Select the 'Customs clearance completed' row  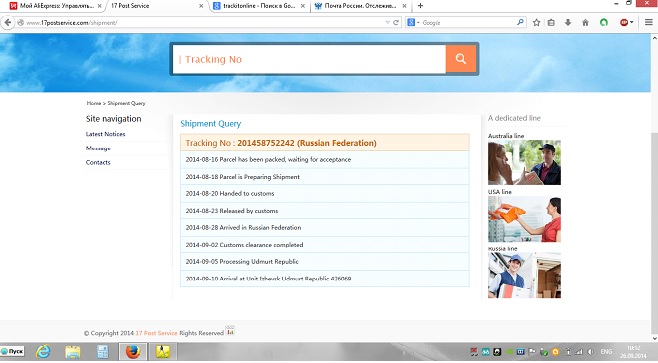(324, 245)
